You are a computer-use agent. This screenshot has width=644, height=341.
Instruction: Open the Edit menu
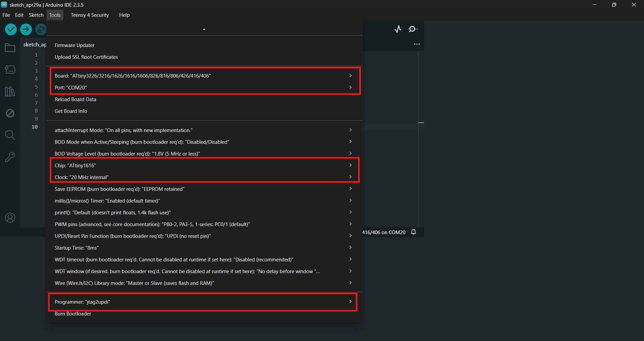tap(19, 15)
